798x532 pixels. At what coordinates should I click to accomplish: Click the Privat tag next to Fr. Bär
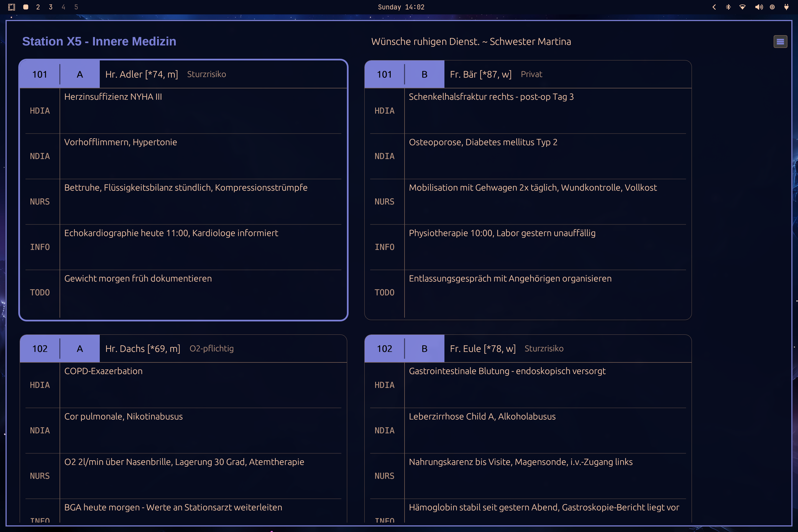pyautogui.click(x=532, y=74)
